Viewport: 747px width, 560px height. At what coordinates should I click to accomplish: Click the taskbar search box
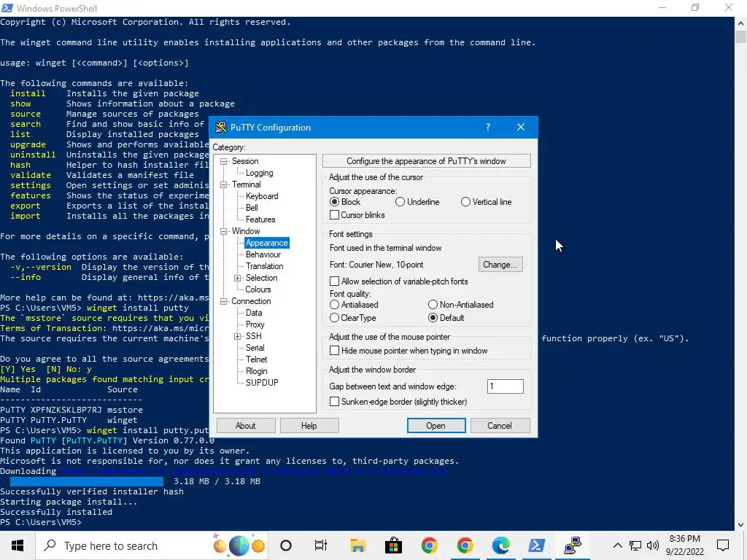point(152,545)
